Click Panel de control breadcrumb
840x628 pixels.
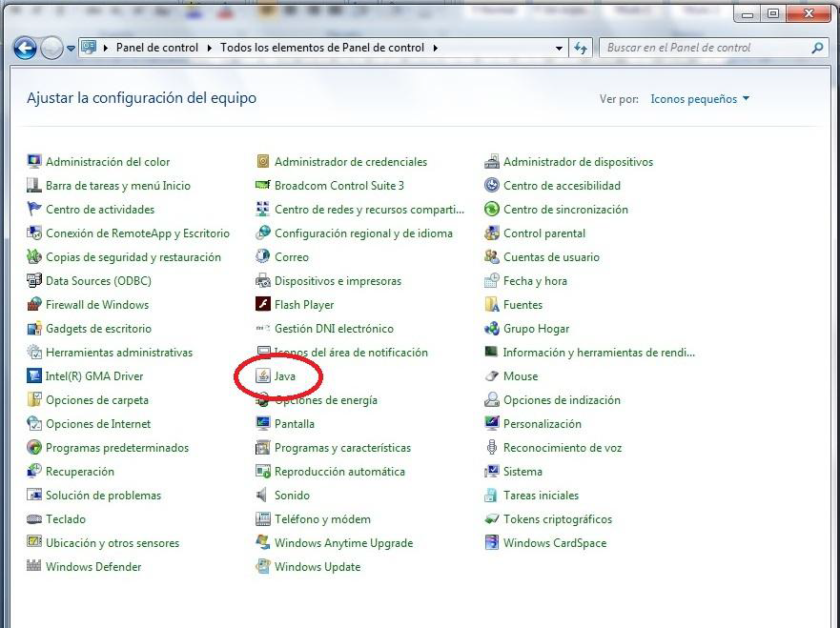point(157,48)
